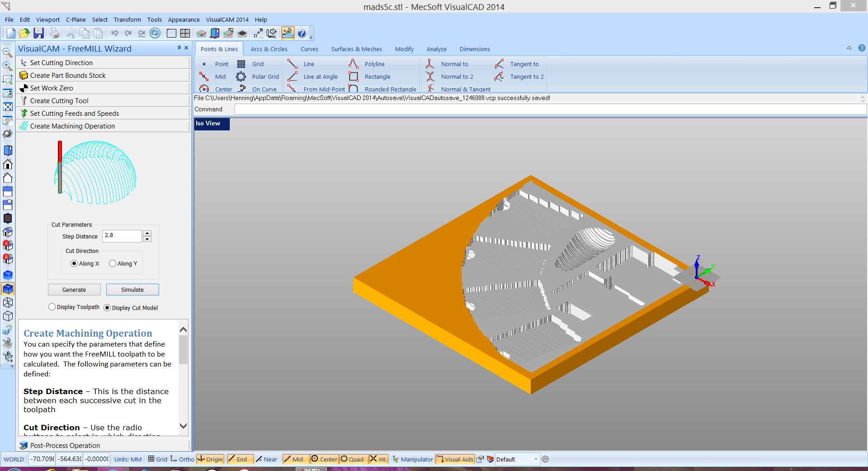Toggle the Grid snap in status bar
This screenshot has height=471, width=868.
click(x=157, y=459)
